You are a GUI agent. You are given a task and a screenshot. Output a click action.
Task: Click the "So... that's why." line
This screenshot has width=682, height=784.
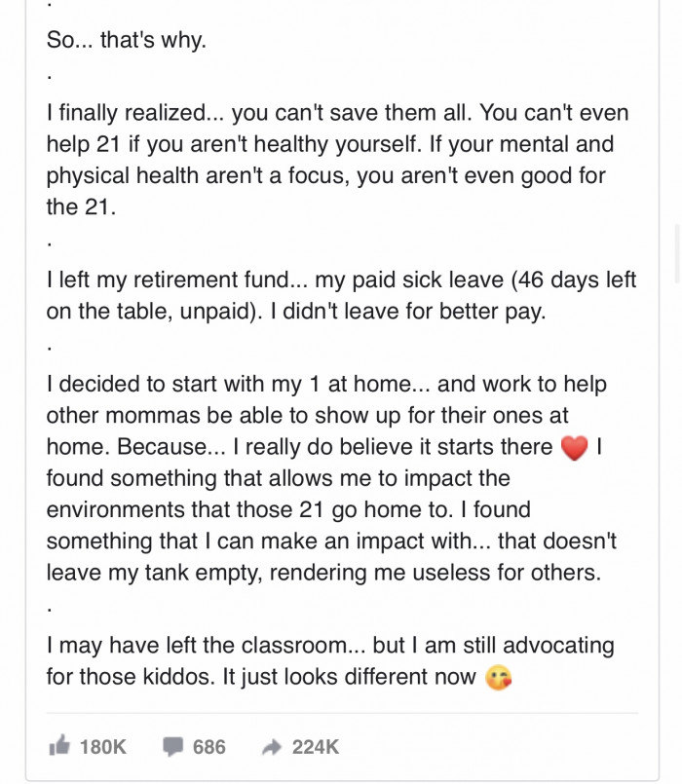coord(127,40)
